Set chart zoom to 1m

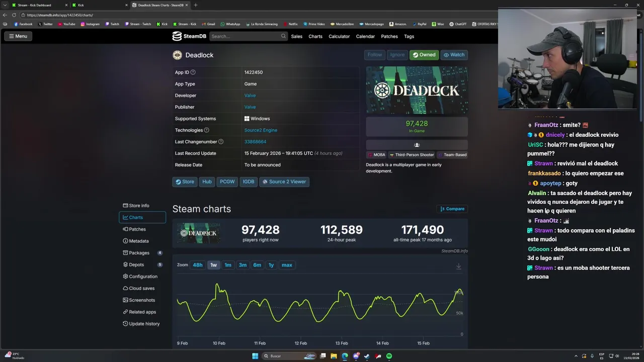click(228, 265)
